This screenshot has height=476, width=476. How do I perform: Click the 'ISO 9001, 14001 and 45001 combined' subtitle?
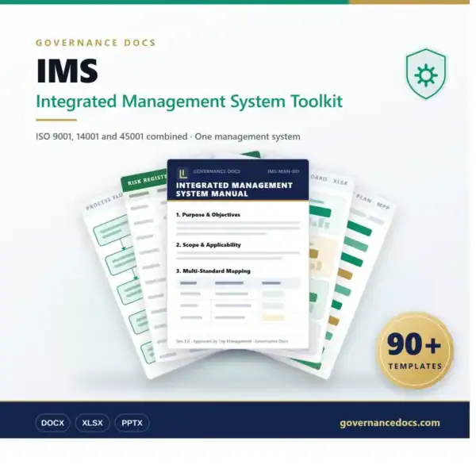(x=112, y=136)
